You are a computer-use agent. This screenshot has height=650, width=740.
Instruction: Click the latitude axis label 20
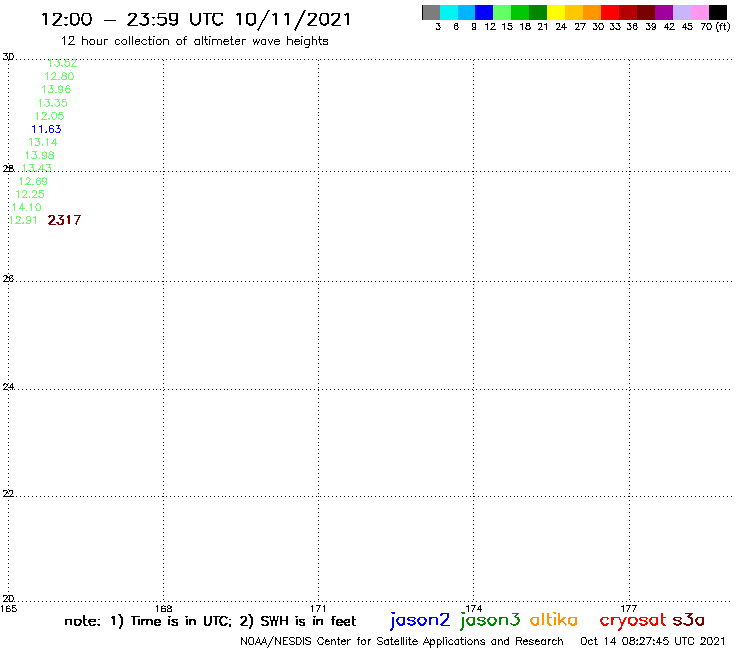click(8, 599)
